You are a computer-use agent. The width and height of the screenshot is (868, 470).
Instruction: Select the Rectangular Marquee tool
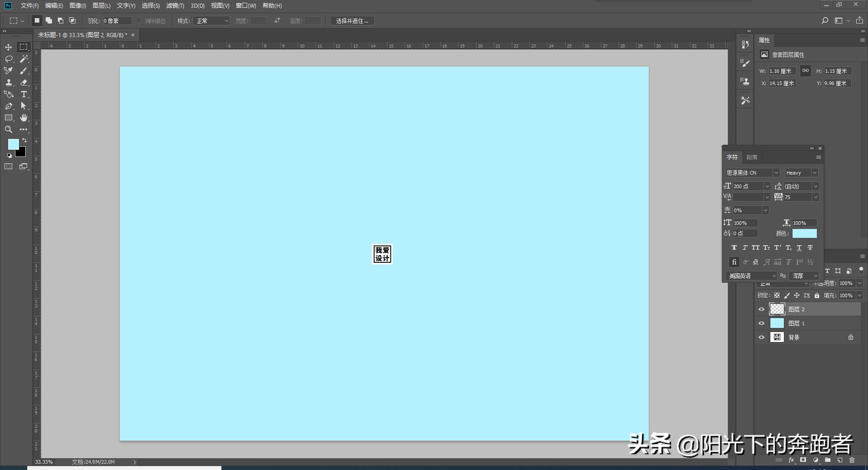(24, 47)
